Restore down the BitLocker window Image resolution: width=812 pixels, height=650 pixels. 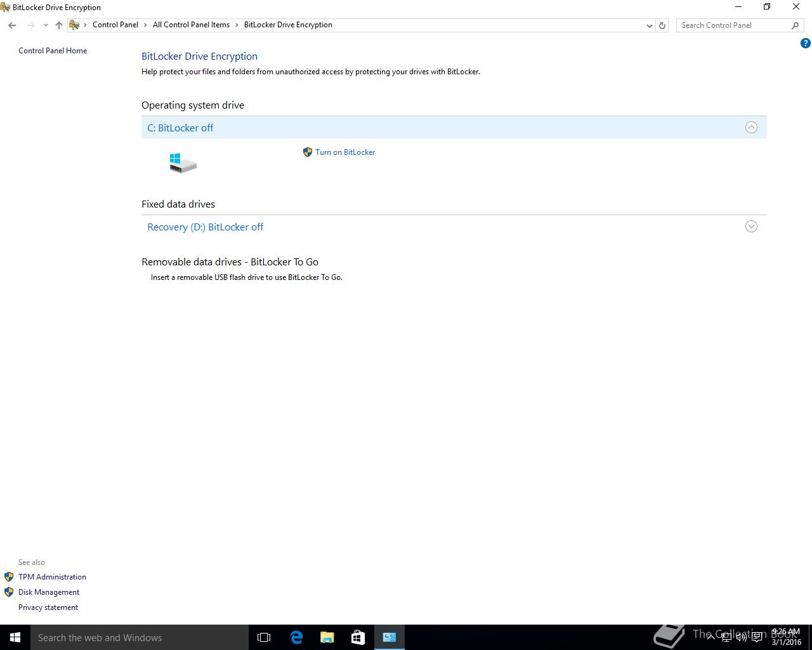click(767, 7)
